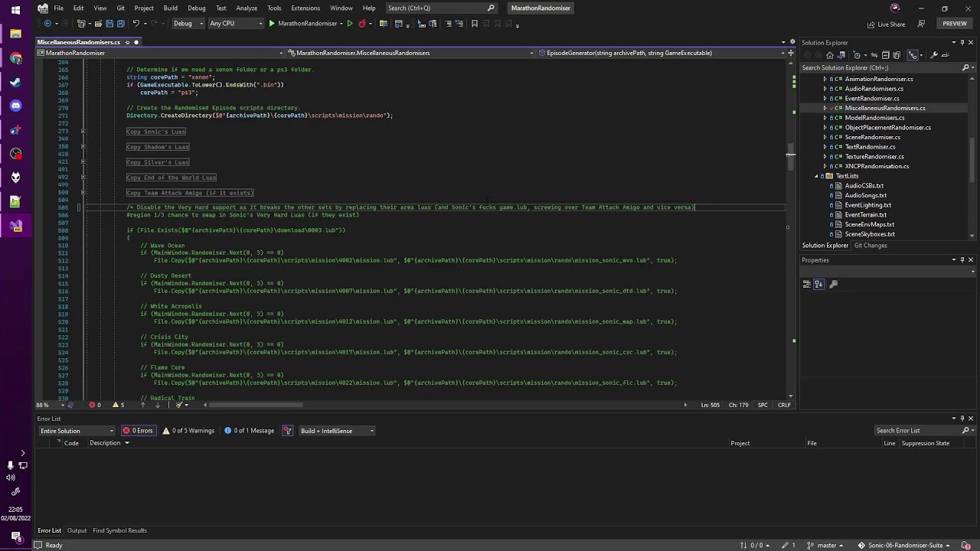
Task: Click Pending Changes Filter clock icon
Action: 857,55
